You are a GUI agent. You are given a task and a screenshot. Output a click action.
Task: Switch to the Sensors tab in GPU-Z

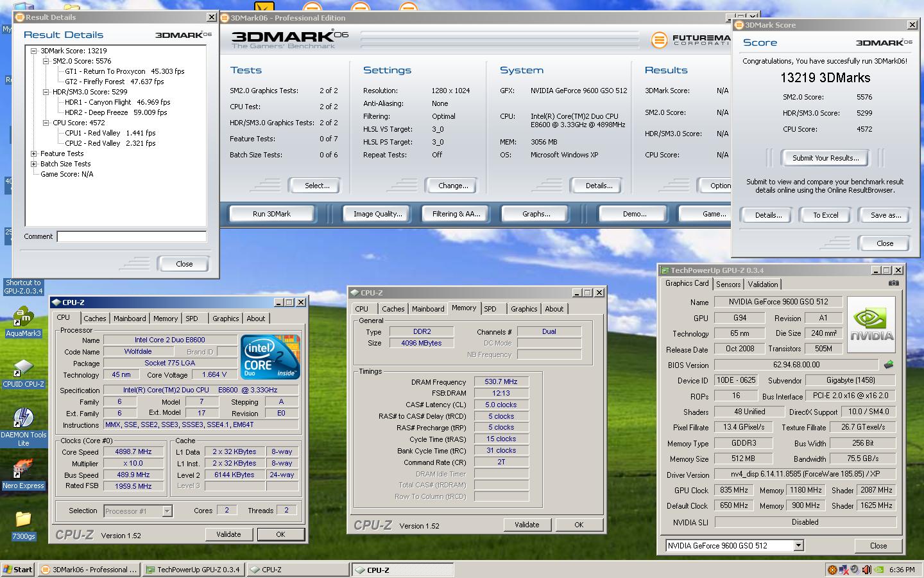728,285
